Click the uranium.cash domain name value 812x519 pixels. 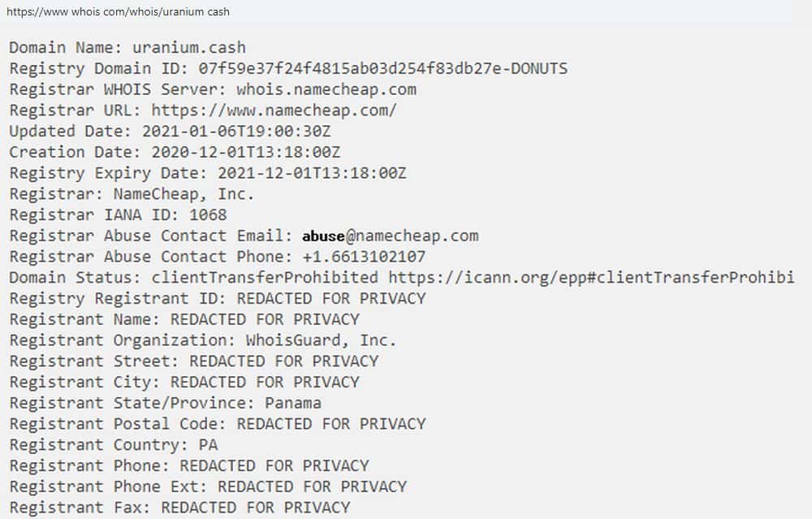[189, 48]
